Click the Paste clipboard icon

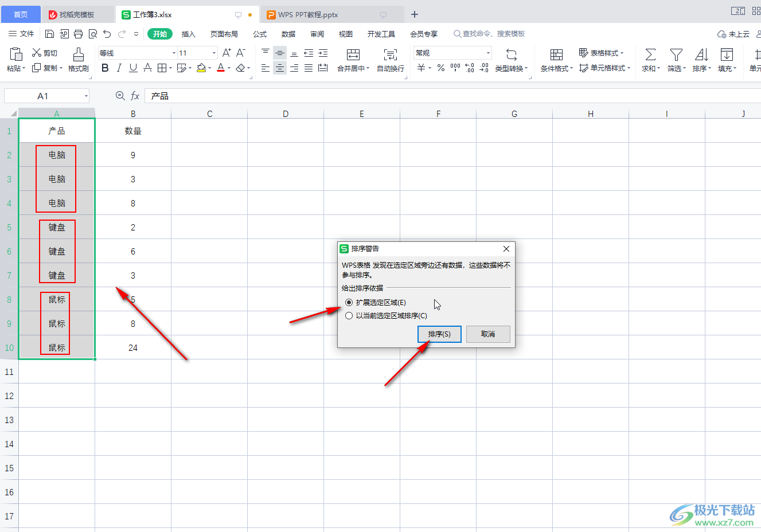(16, 54)
